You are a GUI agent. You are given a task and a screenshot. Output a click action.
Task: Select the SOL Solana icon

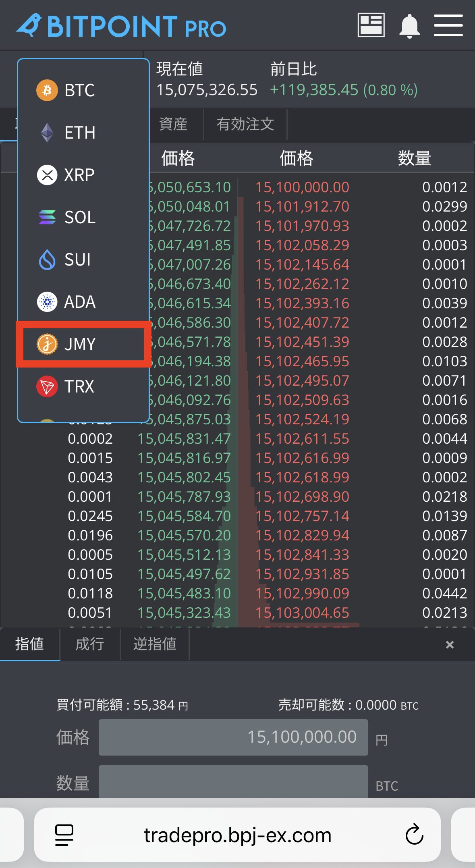[x=47, y=217]
